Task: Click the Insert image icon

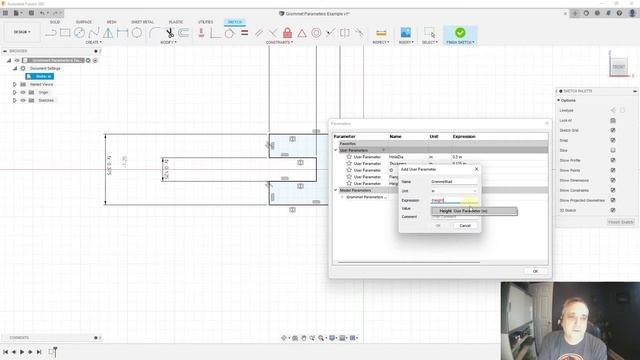Action: point(406,33)
